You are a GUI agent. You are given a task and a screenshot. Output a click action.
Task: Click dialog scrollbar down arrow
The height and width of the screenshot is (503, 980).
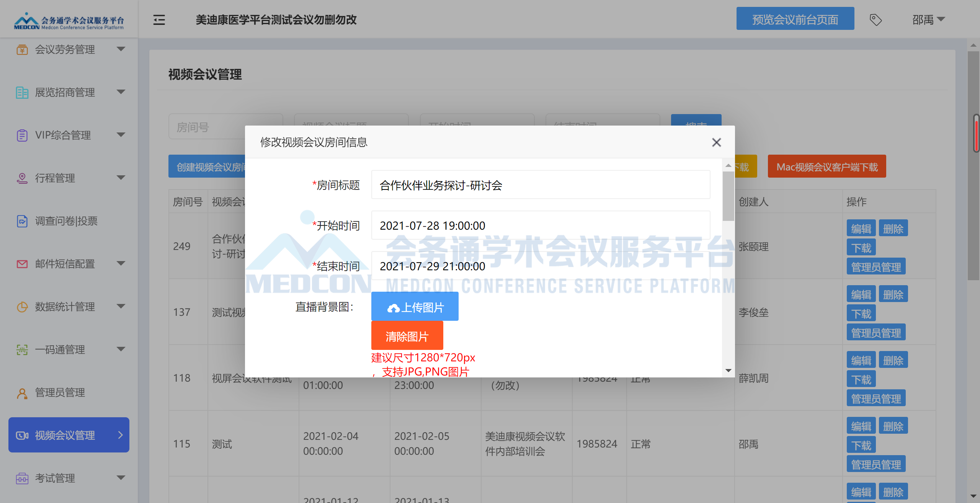[x=728, y=371]
